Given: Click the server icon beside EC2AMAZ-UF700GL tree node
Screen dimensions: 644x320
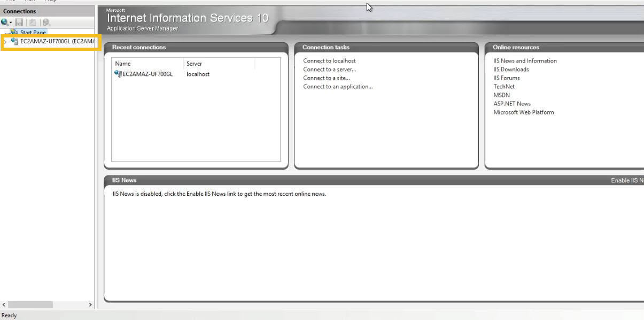Looking at the screenshot, I should tap(14, 42).
